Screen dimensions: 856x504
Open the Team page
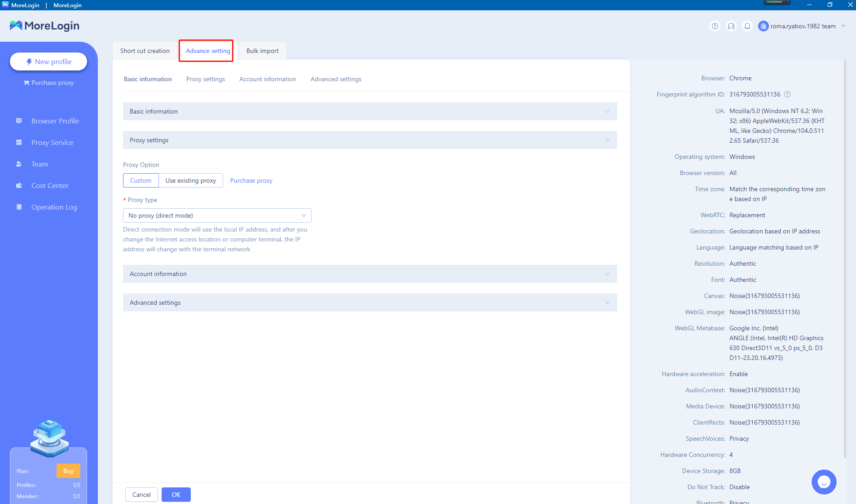coord(40,164)
